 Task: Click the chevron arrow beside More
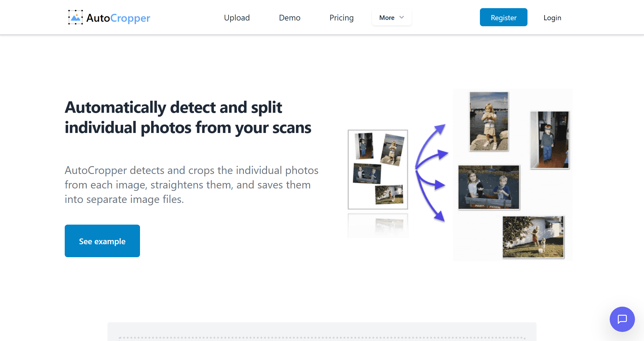click(402, 17)
